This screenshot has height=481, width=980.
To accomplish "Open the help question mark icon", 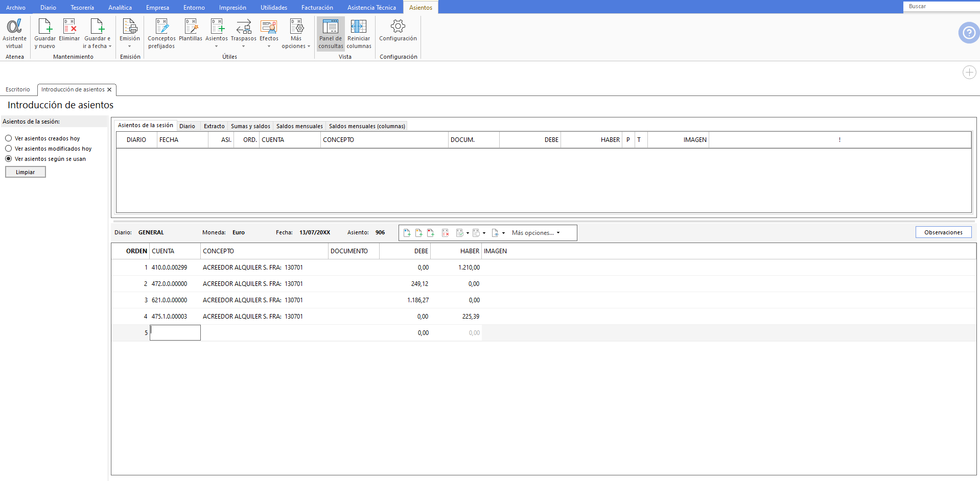I will pos(969,33).
